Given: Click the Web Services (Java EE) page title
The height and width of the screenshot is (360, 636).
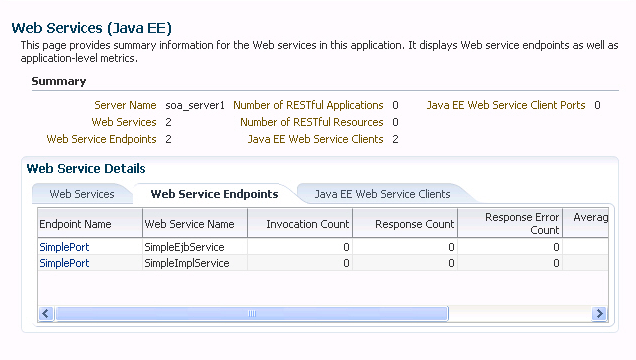Looking at the screenshot, I should (x=92, y=28).
